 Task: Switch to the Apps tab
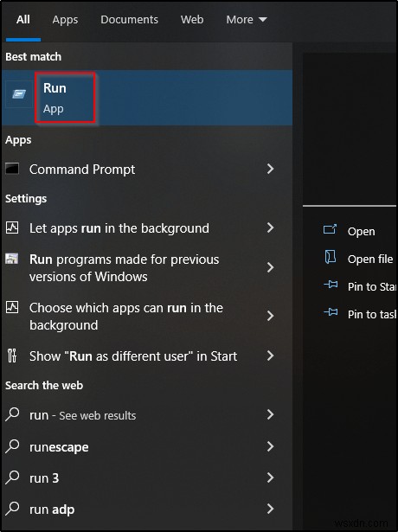point(65,20)
